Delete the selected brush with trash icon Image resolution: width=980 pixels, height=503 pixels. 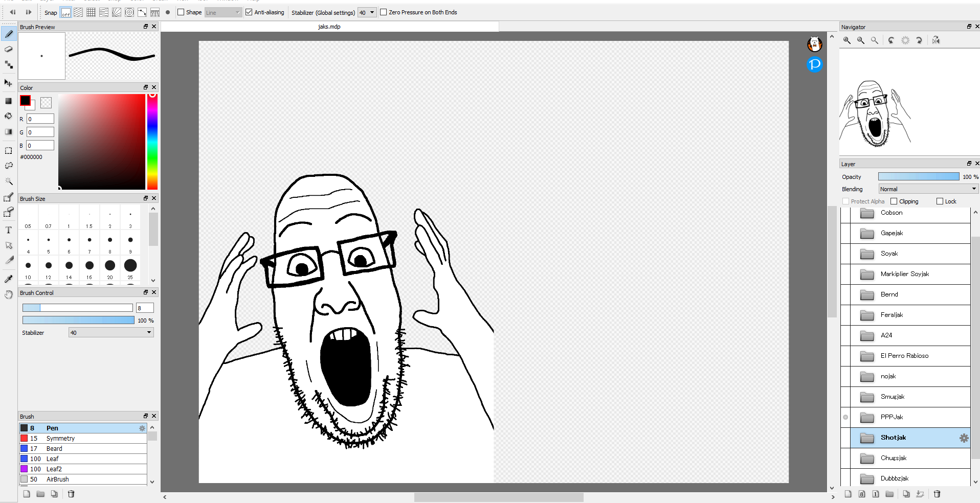pos(71,494)
